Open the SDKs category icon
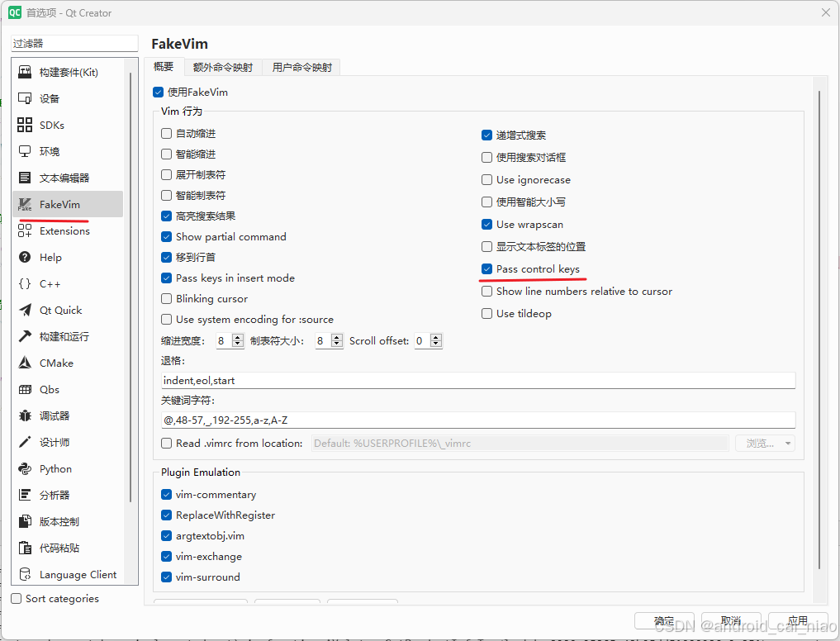This screenshot has width=840, height=641. 25,125
